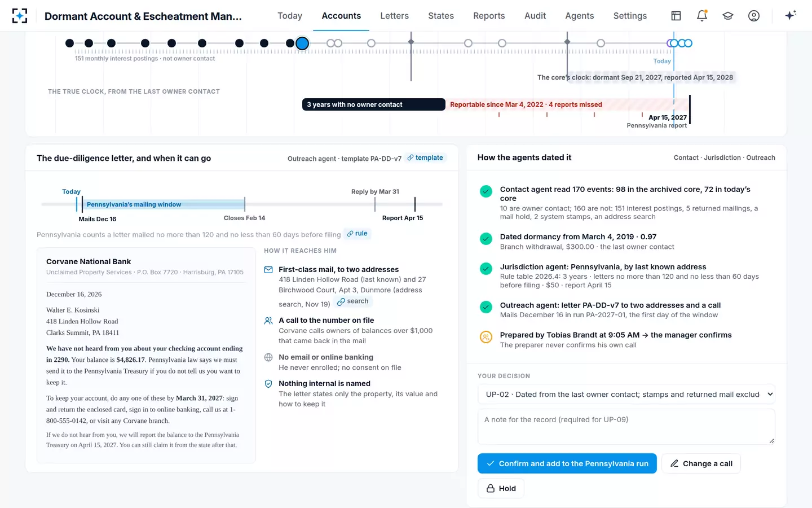The width and height of the screenshot is (812, 508).
Task: Click the Report Apr 15 label
Action: pyautogui.click(x=403, y=218)
